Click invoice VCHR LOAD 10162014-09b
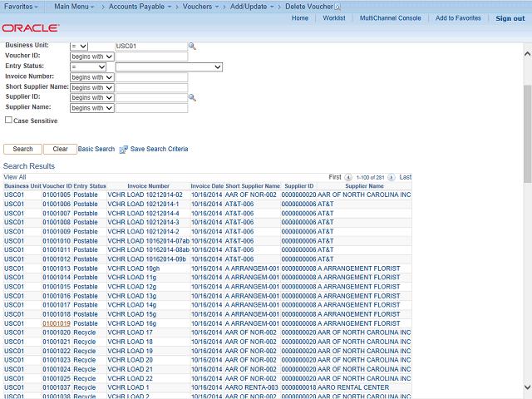The height and width of the screenshot is (399, 532). [146, 259]
